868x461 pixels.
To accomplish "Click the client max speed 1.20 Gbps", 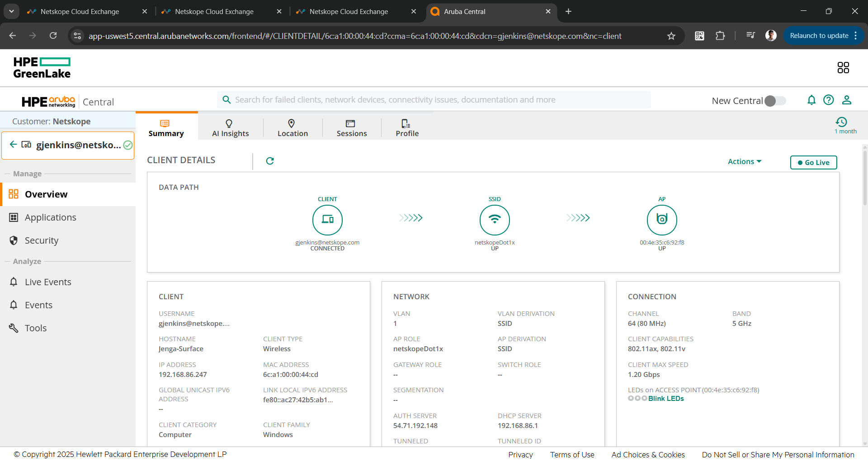I will 644,375.
